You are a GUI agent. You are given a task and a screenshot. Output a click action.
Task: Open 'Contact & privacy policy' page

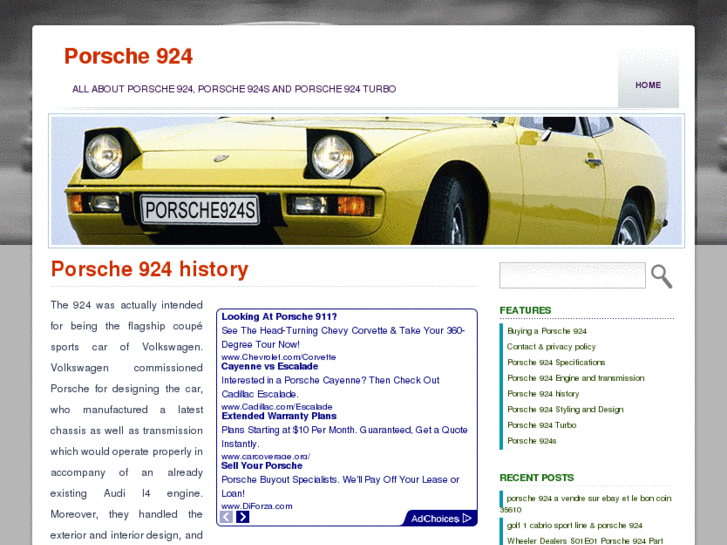(551, 347)
